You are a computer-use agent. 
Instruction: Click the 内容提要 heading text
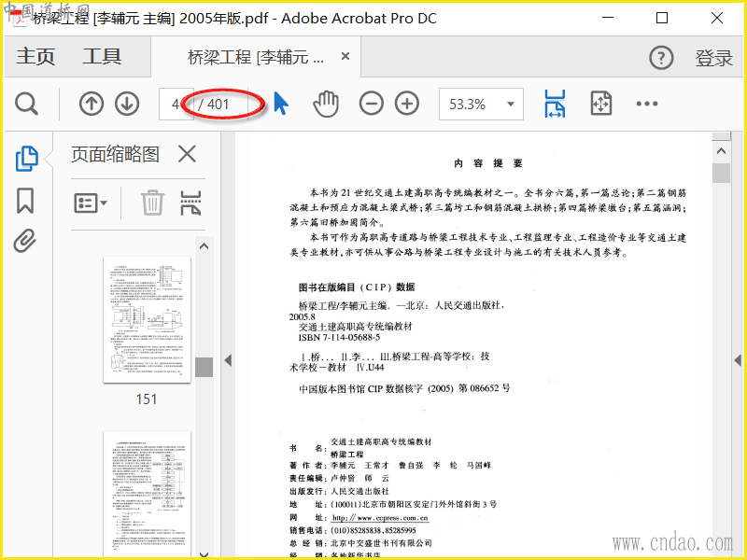pyautogui.click(x=488, y=163)
